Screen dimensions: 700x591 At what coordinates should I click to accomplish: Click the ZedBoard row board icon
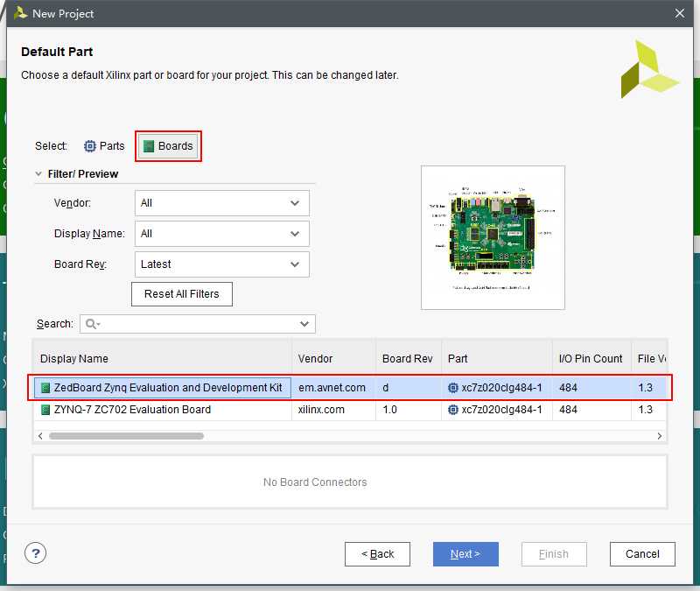[x=45, y=388]
